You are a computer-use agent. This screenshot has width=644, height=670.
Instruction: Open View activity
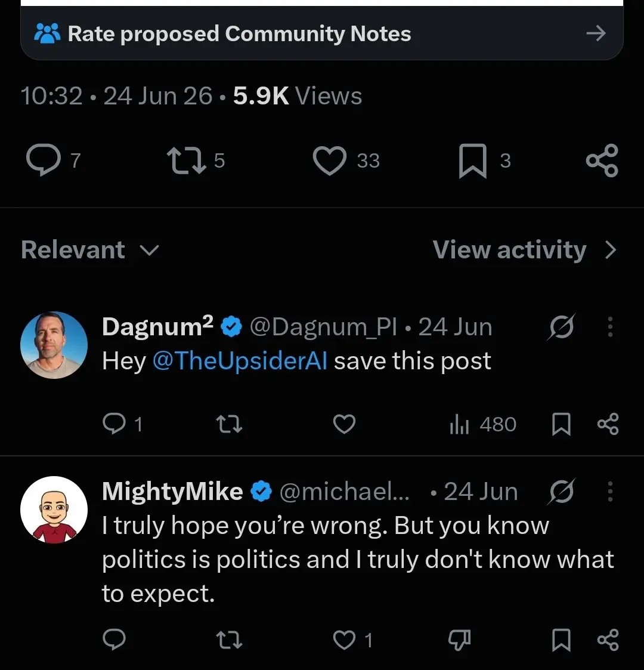point(525,249)
